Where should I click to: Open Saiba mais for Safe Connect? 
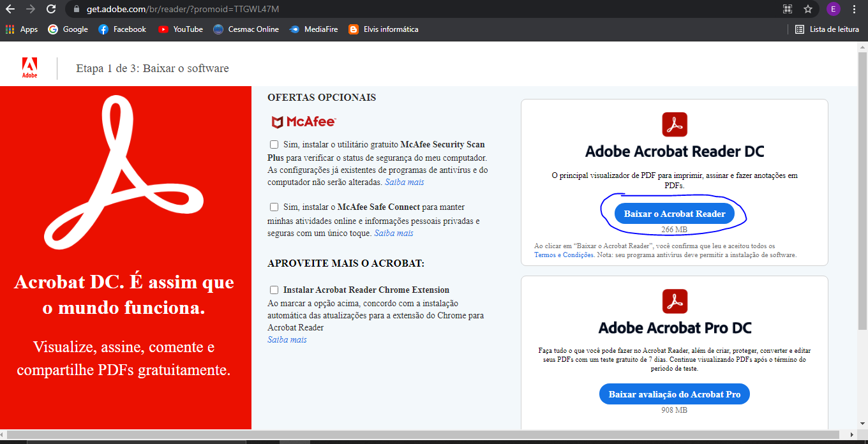[394, 233]
